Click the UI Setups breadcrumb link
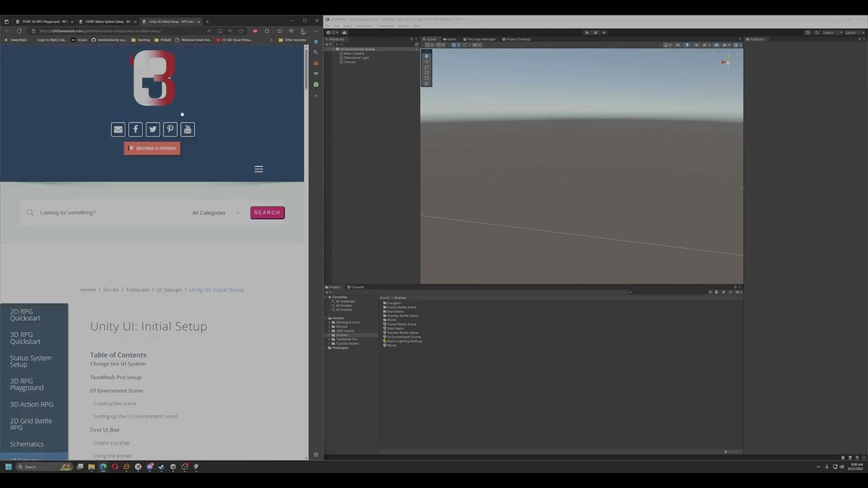Screen dimensions: 868x488 [169, 290]
